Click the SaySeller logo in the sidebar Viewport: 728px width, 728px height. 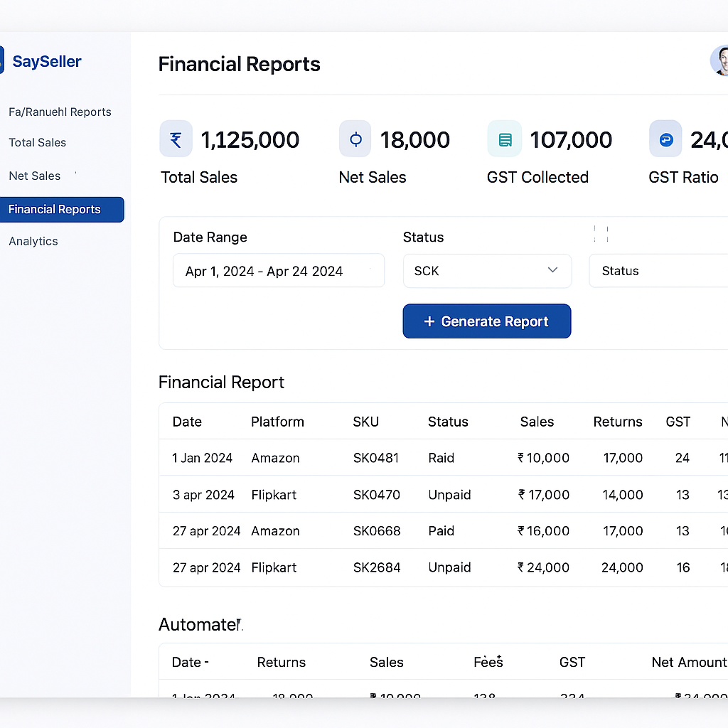46,61
